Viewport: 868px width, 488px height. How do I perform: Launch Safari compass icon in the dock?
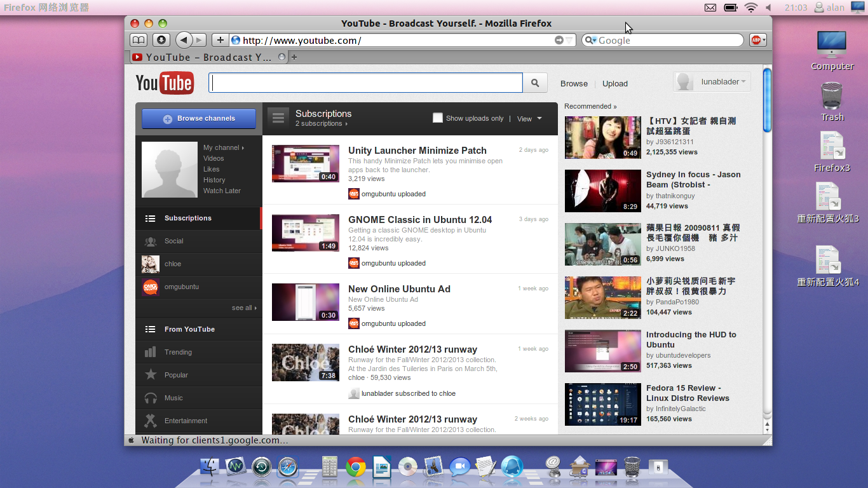click(x=287, y=468)
